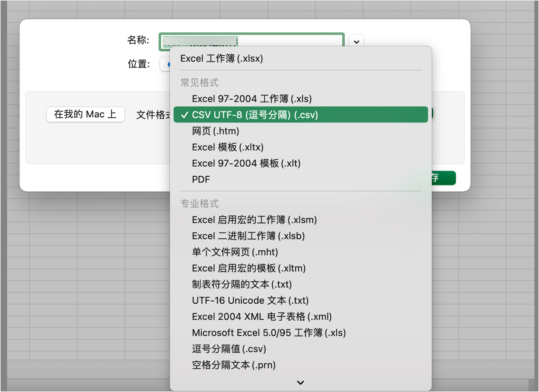Pick Excel 二进制工作簿 (.xlsb)
539x392 pixels.
click(248, 236)
